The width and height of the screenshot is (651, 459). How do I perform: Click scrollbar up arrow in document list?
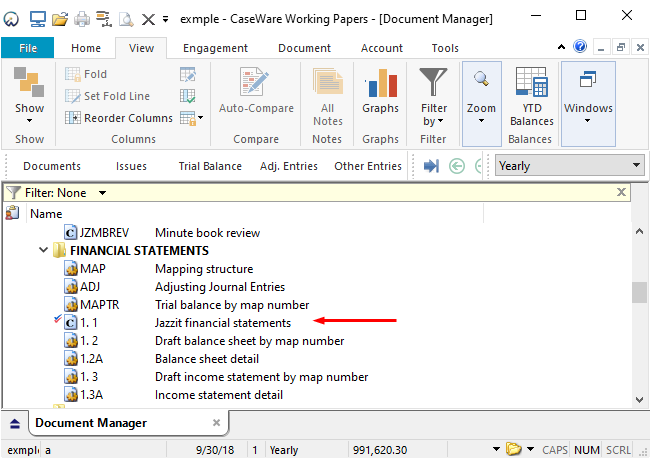(x=639, y=232)
